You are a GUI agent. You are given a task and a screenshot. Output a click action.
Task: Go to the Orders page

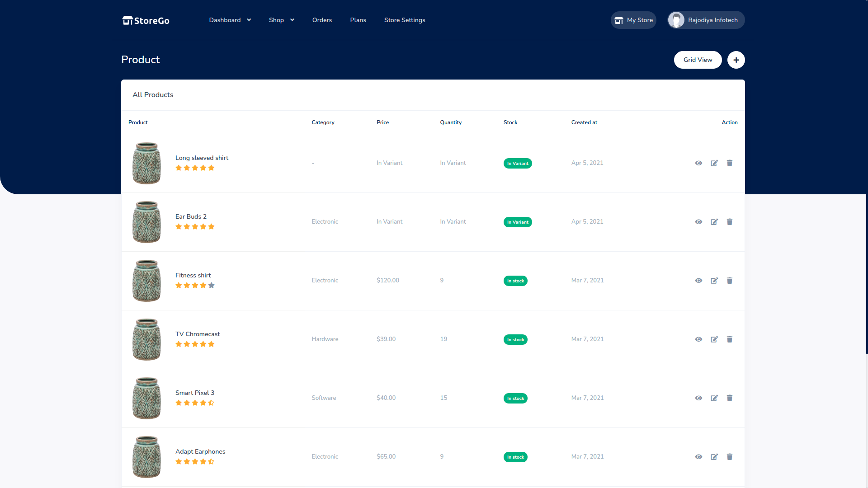pyautogui.click(x=322, y=20)
